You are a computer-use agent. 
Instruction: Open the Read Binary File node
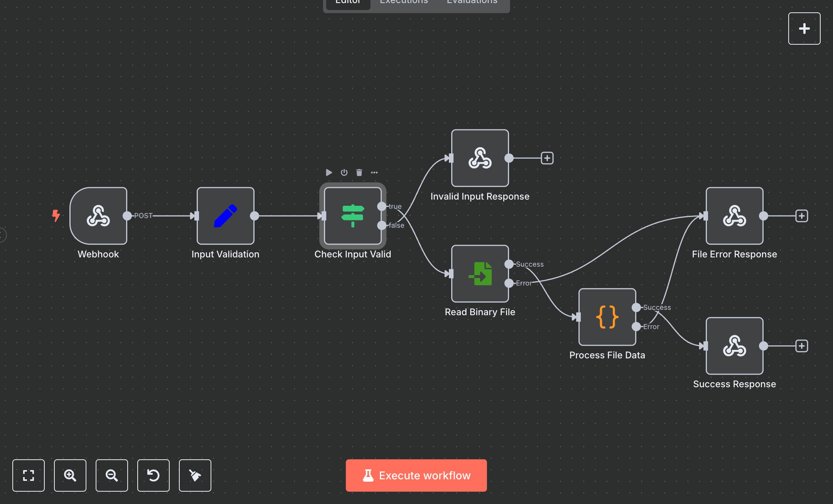pyautogui.click(x=479, y=274)
